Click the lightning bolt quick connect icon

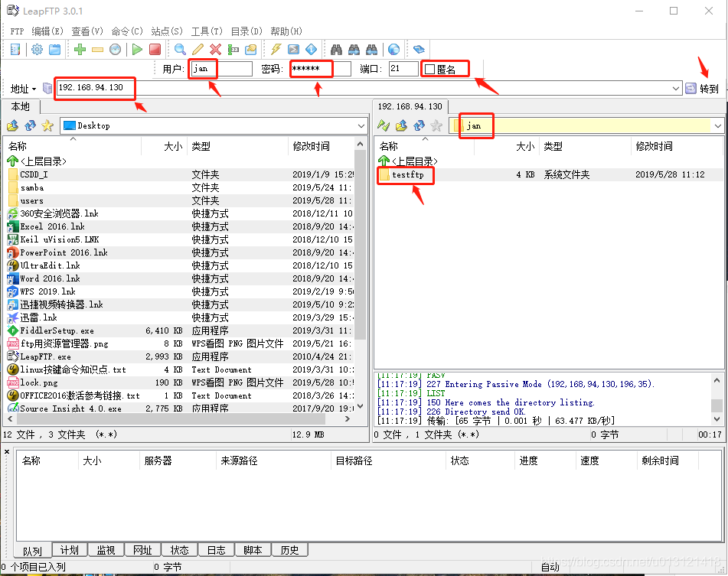pyautogui.click(x=276, y=49)
